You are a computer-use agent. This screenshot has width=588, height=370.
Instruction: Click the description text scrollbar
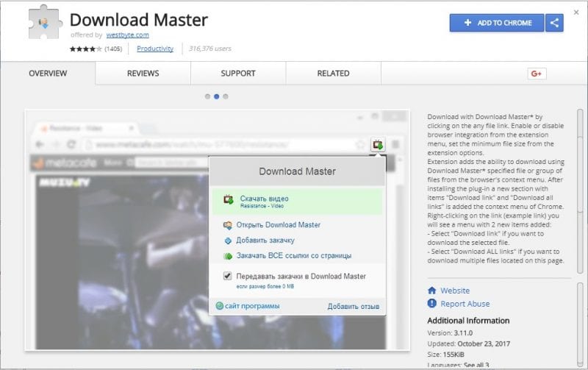[x=580, y=191]
